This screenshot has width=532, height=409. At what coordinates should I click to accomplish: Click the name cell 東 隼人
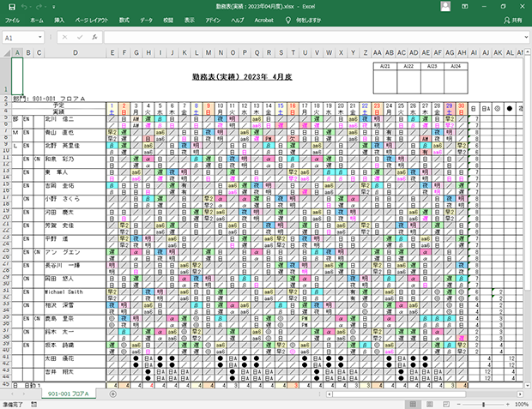point(75,172)
